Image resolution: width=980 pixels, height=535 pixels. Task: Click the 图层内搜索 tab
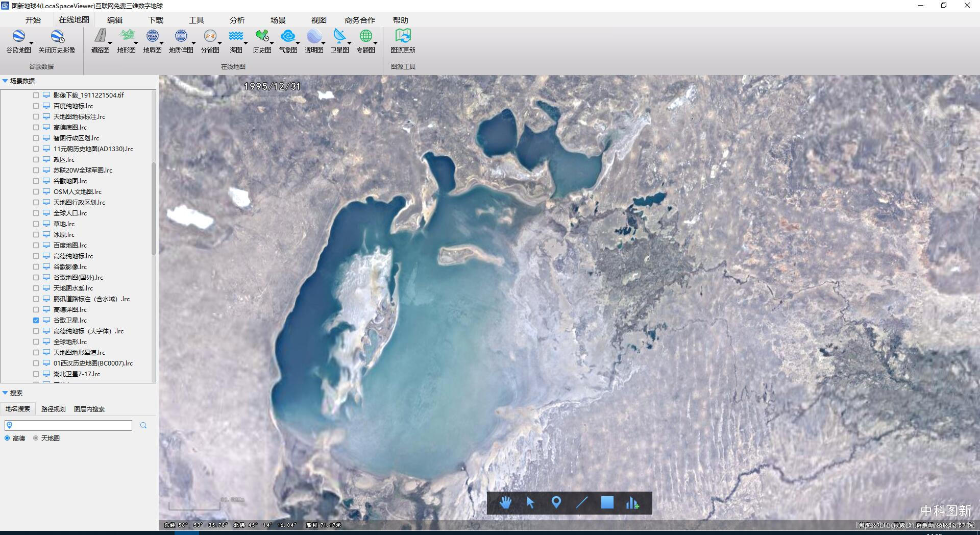(x=89, y=409)
